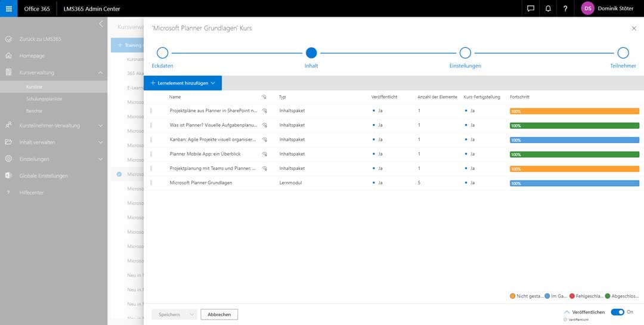Expand Kursteilnehmer-Verwaltung section
This screenshot has height=325, width=644.
click(x=101, y=125)
